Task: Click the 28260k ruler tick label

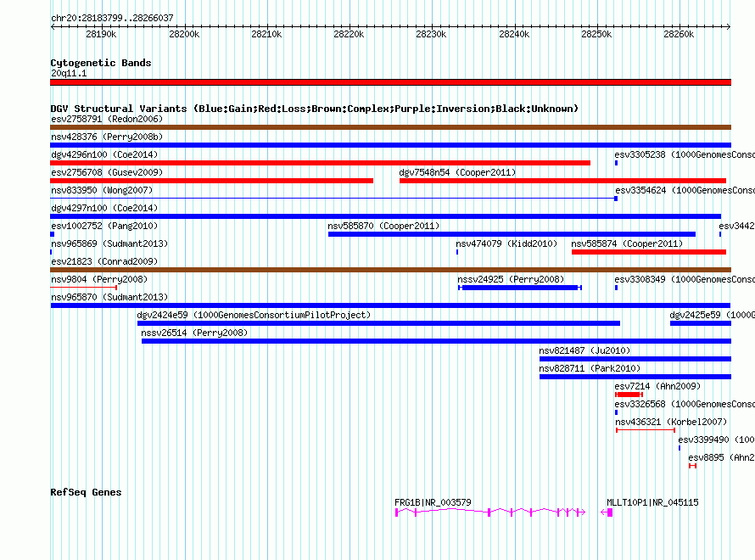Action: 679,34
